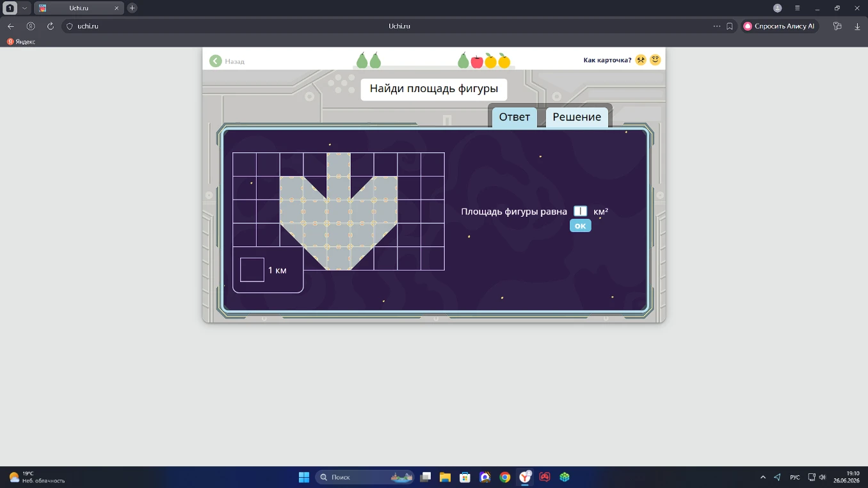This screenshot has height=488, width=868.
Task: Show hidden system tray icons
Action: click(763, 477)
